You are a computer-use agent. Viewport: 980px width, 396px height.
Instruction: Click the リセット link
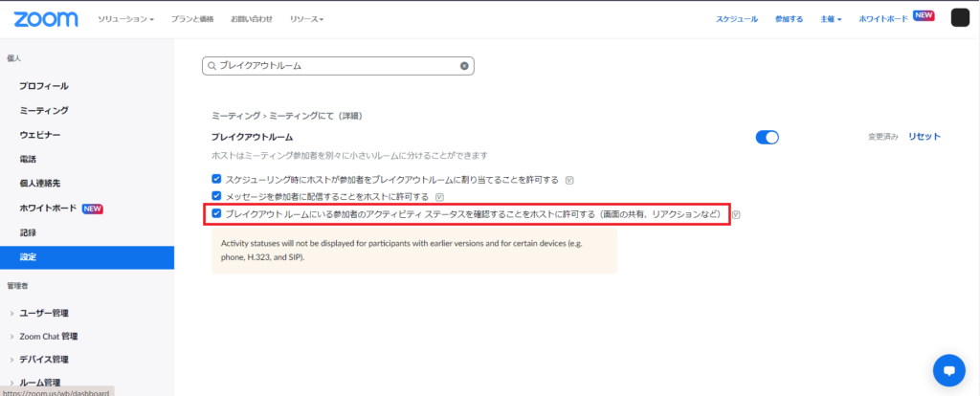point(924,137)
